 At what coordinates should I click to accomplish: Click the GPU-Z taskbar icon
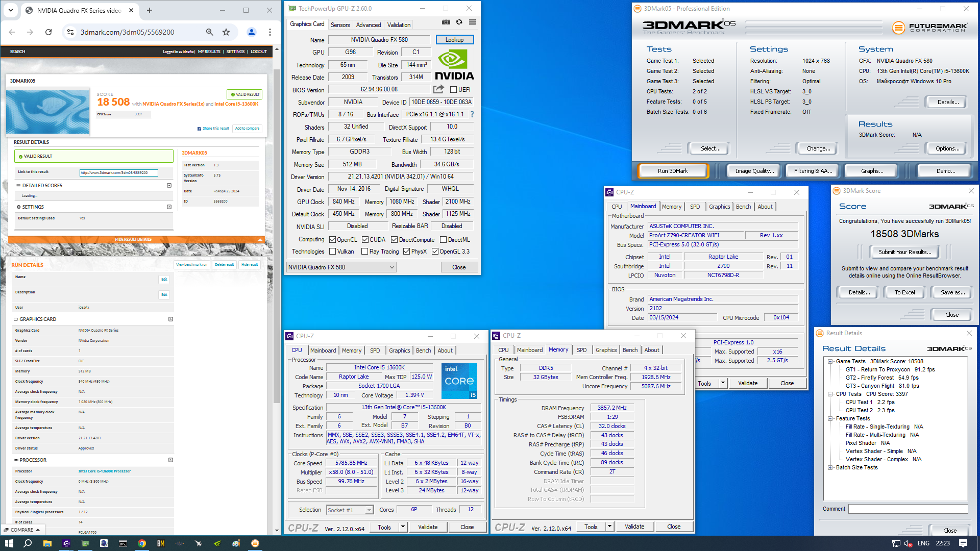tap(85, 543)
